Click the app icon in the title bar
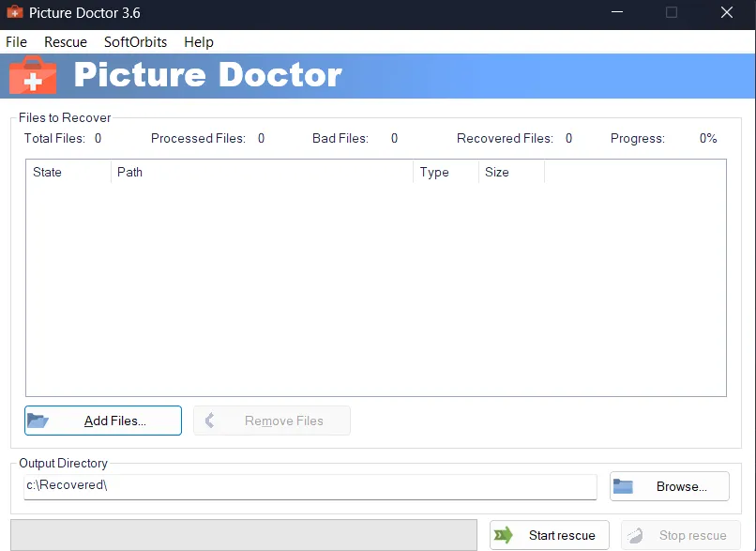The height and width of the screenshot is (551, 756). pos(13,13)
